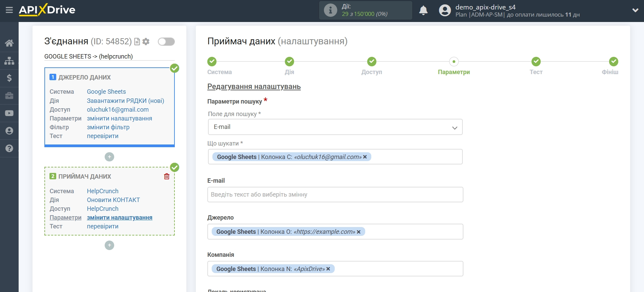Viewport: 644px width, 292px height.
Task: Toggle the connection on/off switch
Action: pos(166,42)
